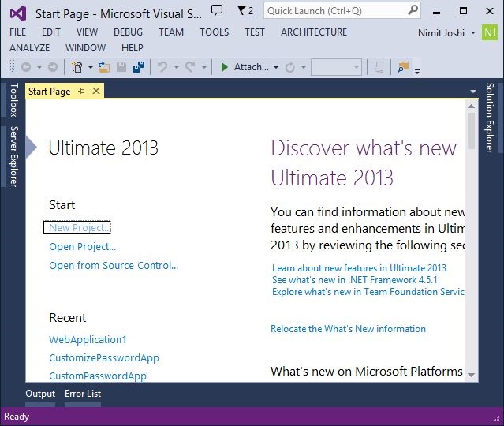Open the TEAM menu
This screenshot has height=426, width=504.
pyautogui.click(x=171, y=32)
